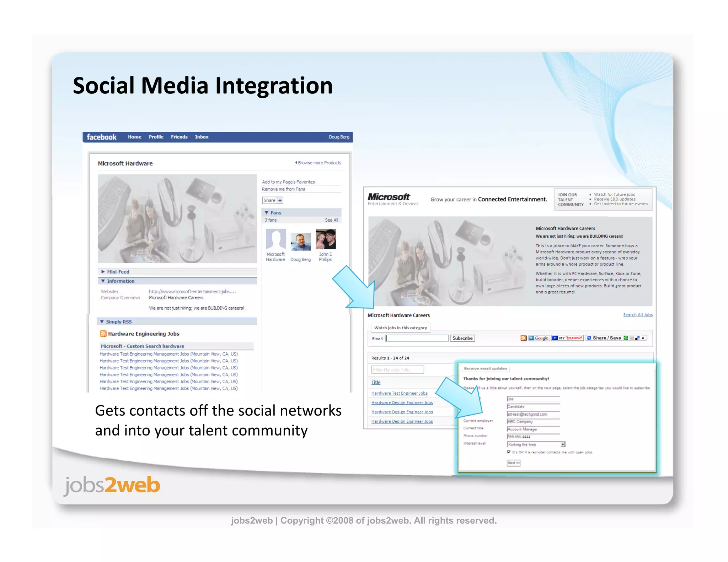This screenshot has height=562, width=728.
Task: Click the My Yahoo button
Action: [x=567, y=338]
